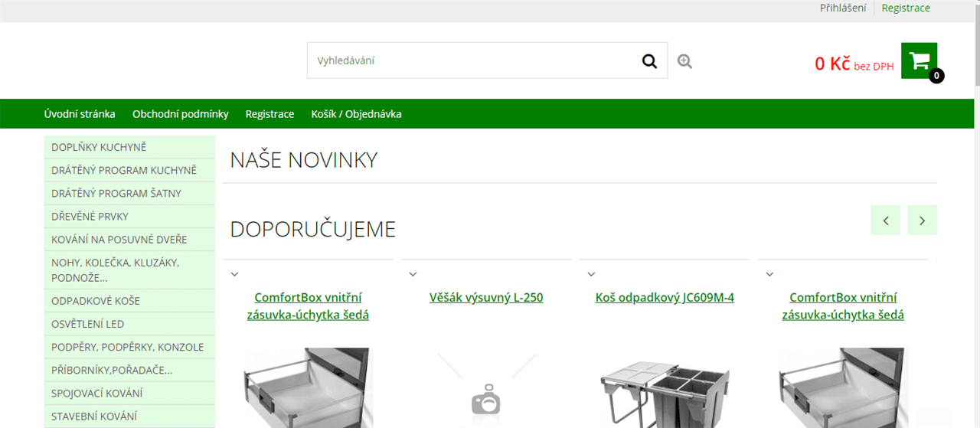This screenshot has height=428, width=980.
Task: Open last ComfortBox vnitřní zásuvka link
Action: coord(843,305)
